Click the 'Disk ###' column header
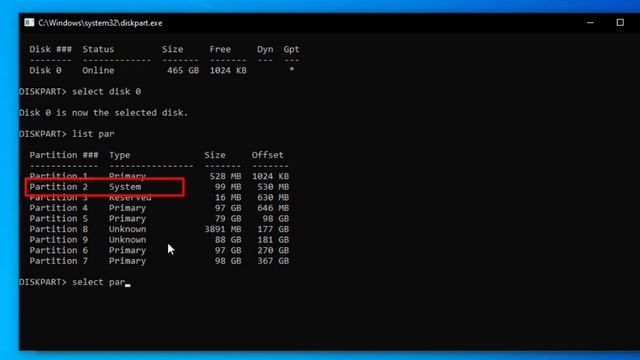Image resolution: width=640 pixels, height=360 pixels. point(51,49)
